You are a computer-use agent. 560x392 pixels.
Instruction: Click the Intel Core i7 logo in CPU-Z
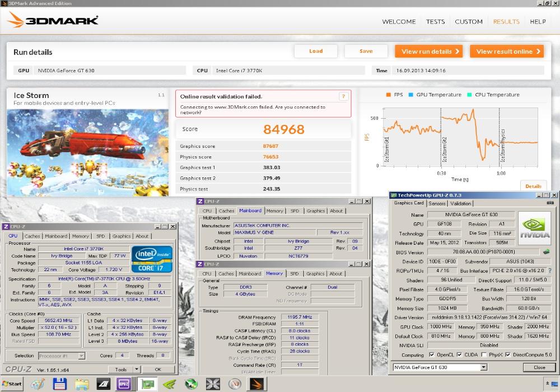tap(152, 259)
